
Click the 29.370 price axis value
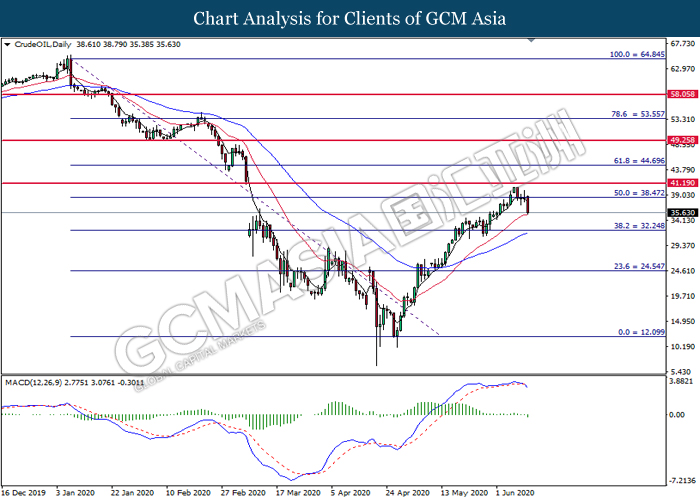tap(683, 246)
